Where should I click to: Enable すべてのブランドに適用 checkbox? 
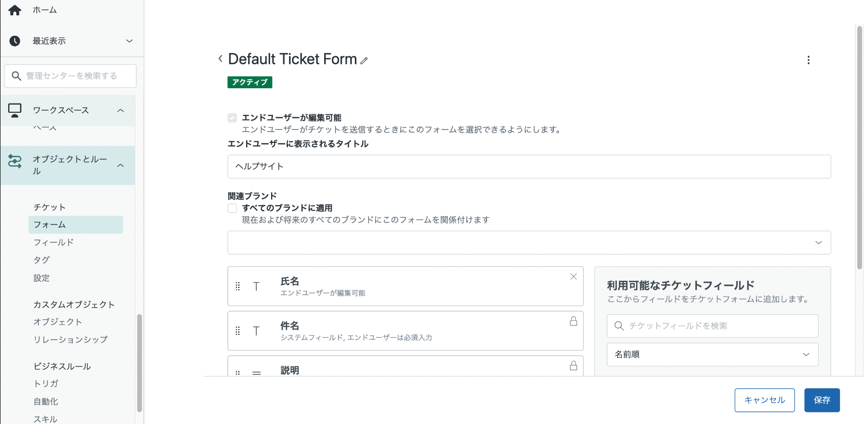[x=232, y=208]
